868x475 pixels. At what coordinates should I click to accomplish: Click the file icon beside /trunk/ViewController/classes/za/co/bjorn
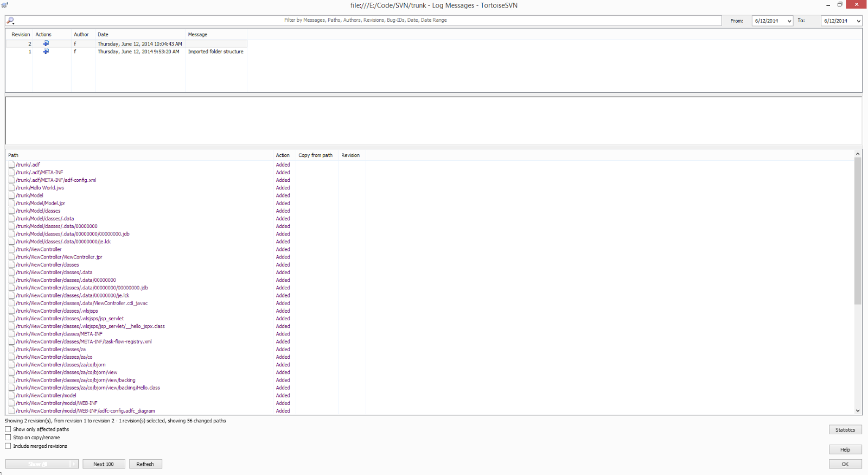point(11,364)
